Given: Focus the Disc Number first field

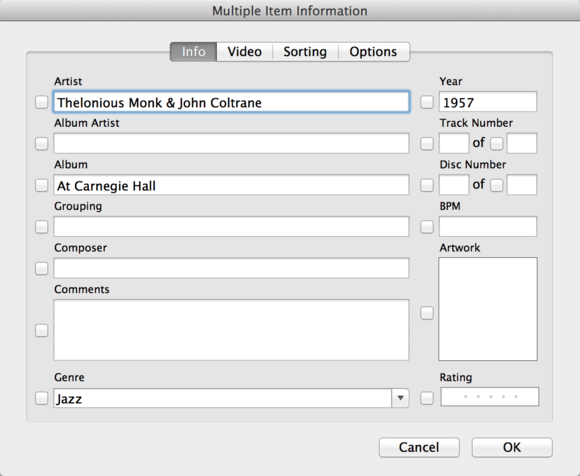Looking at the screenshot, I should (x=454, y=185).
